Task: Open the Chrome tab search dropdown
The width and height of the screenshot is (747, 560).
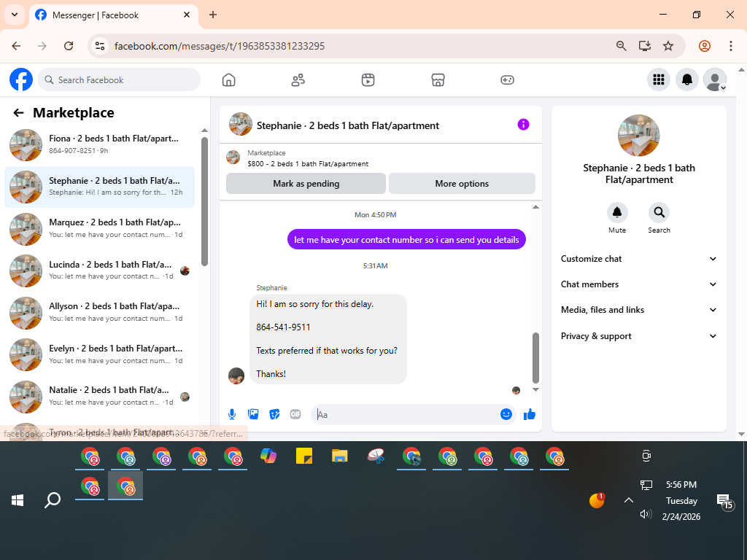Action: point(15,15)
